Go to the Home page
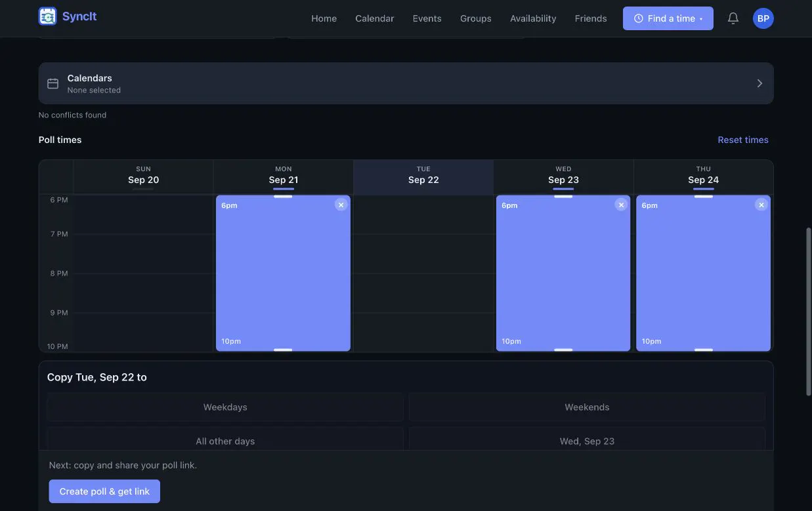The width and height of the screenshot is (812, 511). 324,18
